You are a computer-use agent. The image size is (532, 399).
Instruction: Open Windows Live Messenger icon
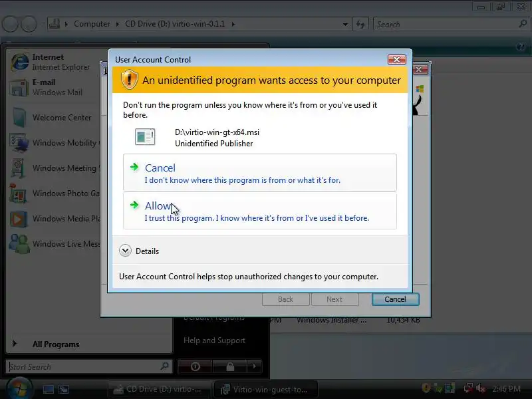point(19,244)
